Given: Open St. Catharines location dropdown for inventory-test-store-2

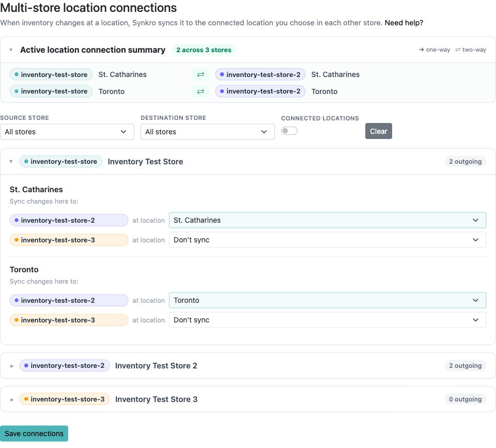Looking at the screenshot, I should tap(328, 220).
